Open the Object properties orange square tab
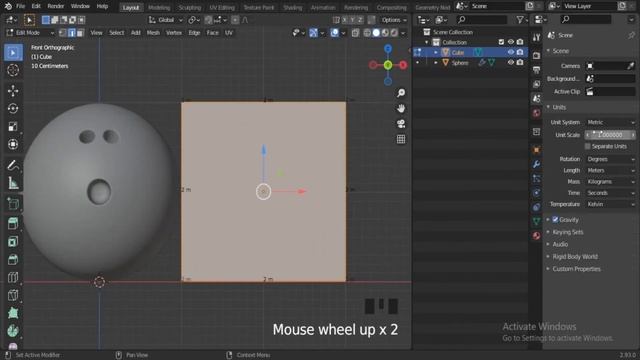Viewport: 640px width, 360px height. [536, 150]
